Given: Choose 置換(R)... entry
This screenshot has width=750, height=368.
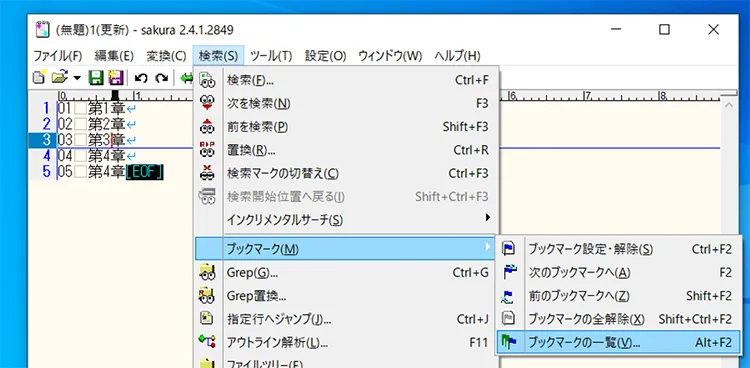Looking at the screenshot, I should (x=347, y=150).
